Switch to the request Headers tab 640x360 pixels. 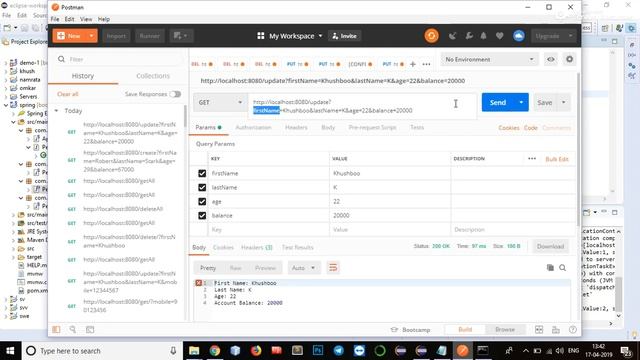296,127
